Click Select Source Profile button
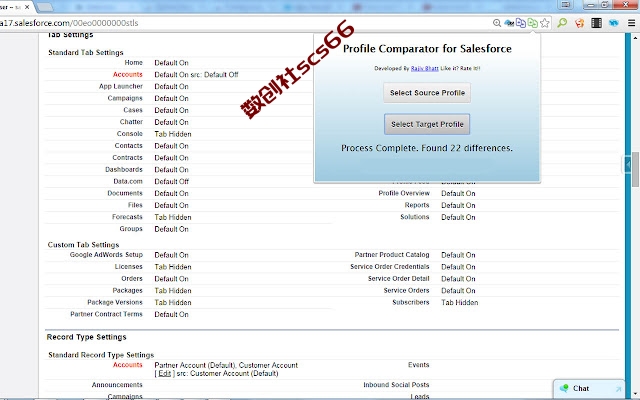The height and width of the screenshot is (400, 640). pyautogui.click(x=427, y=93)
